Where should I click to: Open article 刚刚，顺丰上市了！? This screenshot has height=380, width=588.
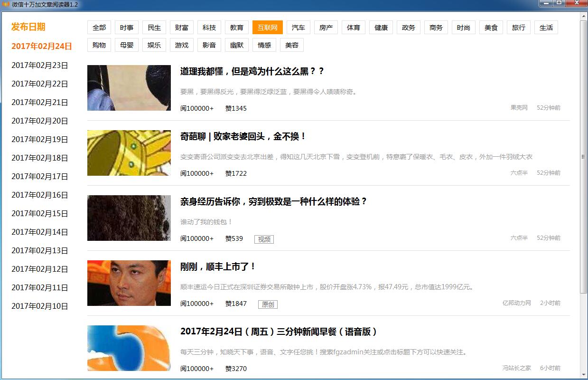[218, 266]
